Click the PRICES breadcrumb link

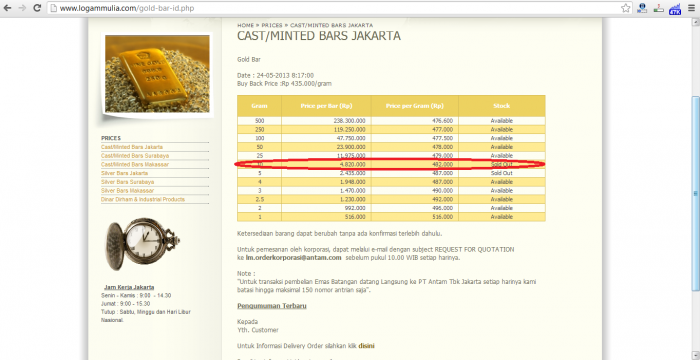coord(272,25)
